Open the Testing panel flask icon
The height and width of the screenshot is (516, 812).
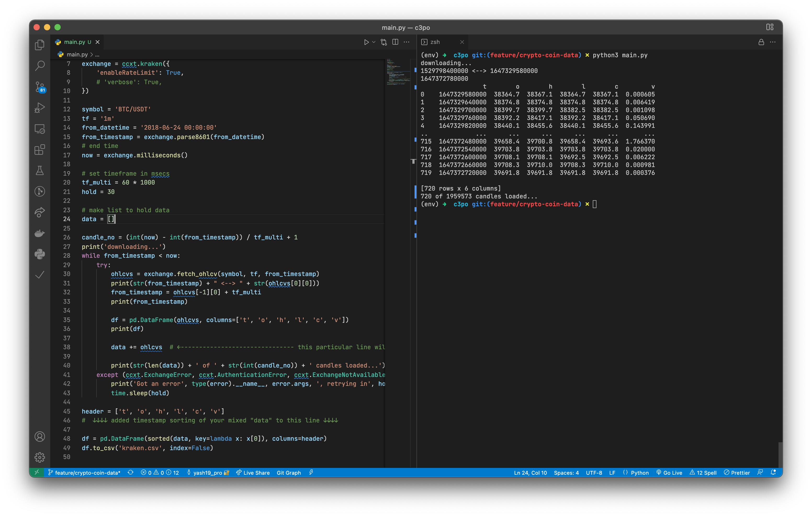(40, 170)
